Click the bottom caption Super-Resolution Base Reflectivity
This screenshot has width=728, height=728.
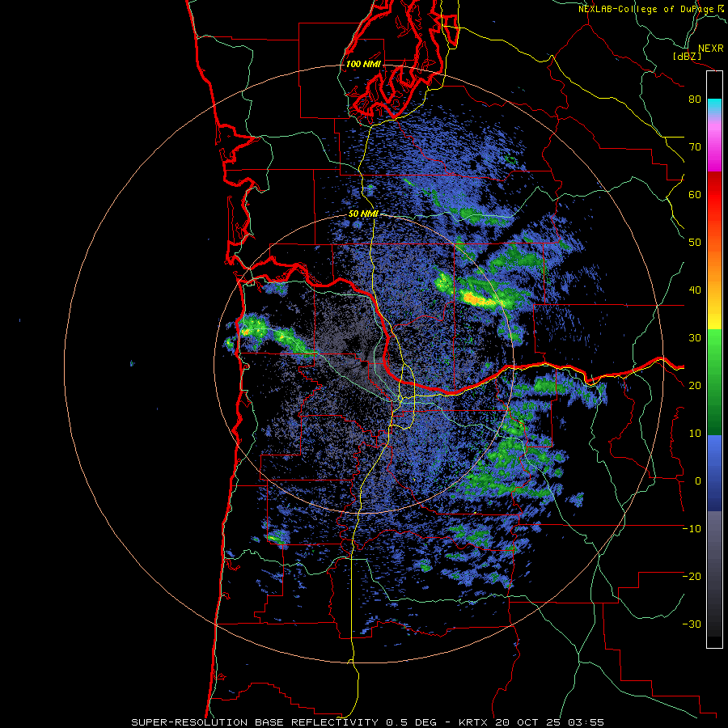pos(285,722)
